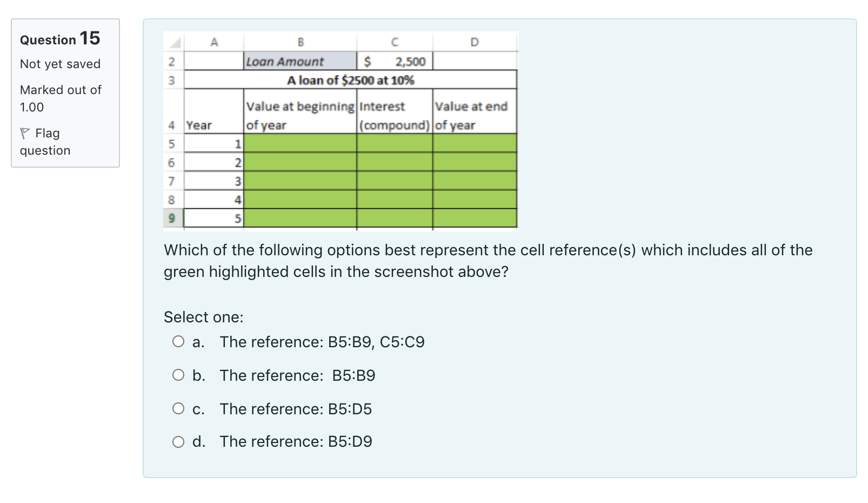
Task: Click the embedded spreadsheet screenshot
Action: point(341,129)
